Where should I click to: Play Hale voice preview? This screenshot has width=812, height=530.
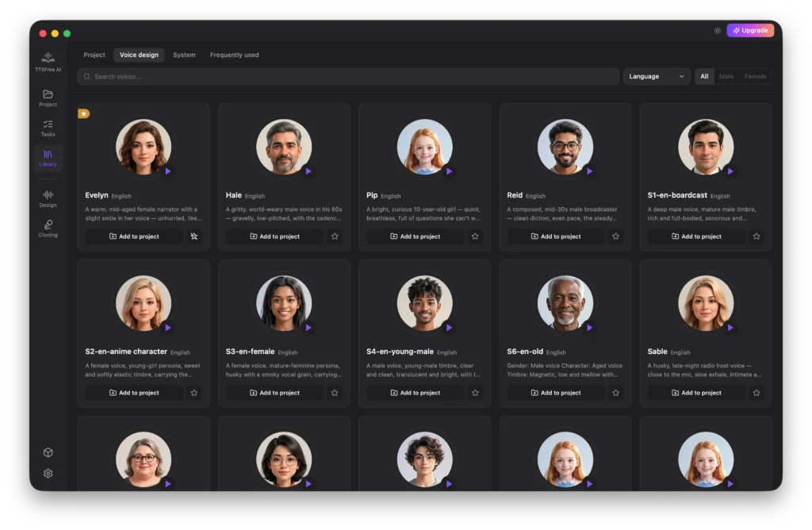[308, 171]
